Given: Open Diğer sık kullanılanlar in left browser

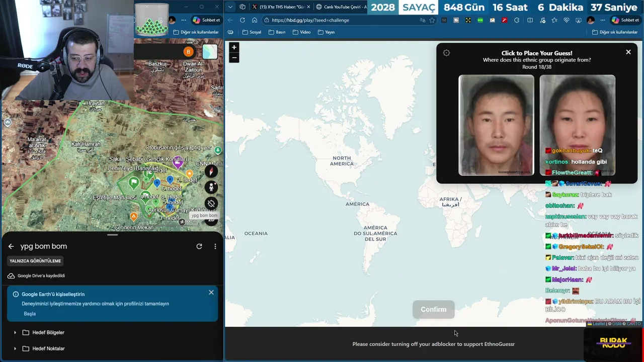Looking at the screenshot, I should pos(196,32).
